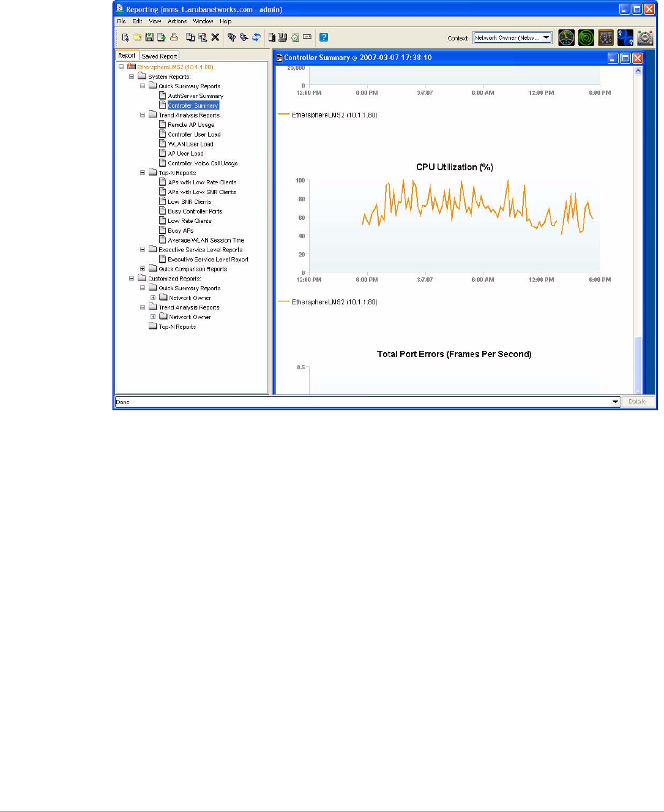Select the Executive Service Level Report item
The width and height of the screenshot is (664, 812).
208,260
